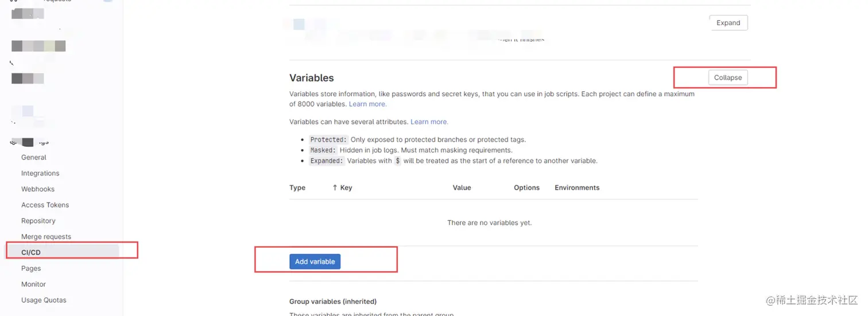Open Usage Quotas page
868x316 pixels.
[x=44, y=300]
